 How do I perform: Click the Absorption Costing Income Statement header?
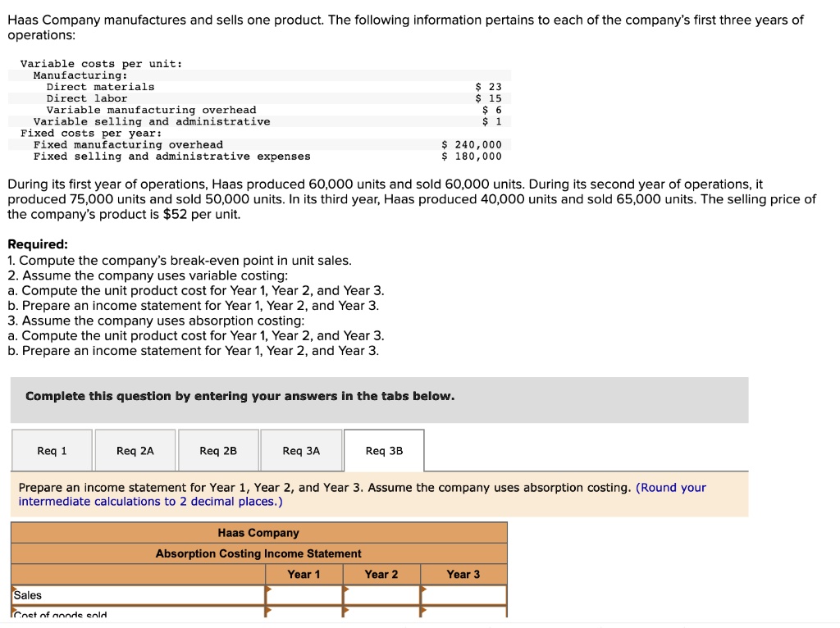258,553
